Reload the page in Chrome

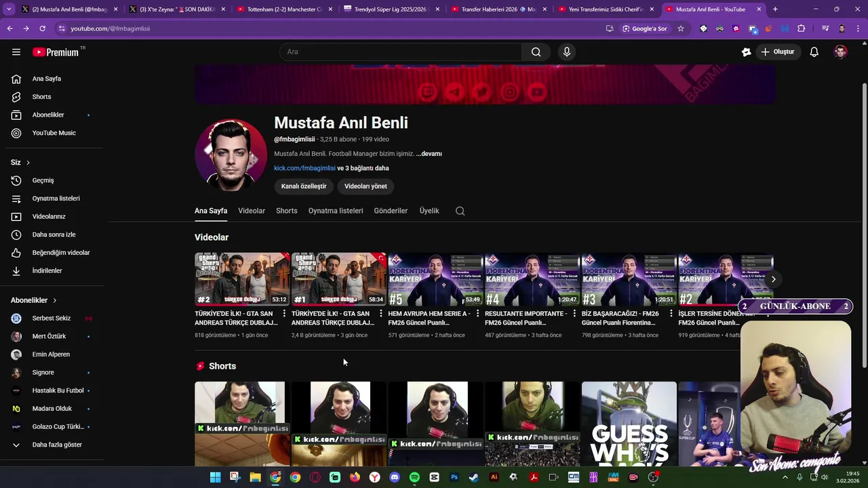coord(42,28)
